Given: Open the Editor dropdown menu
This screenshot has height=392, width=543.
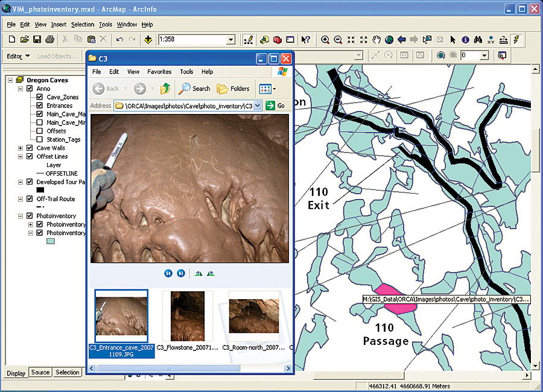Looking at the screenshot, I should point(18,56).
